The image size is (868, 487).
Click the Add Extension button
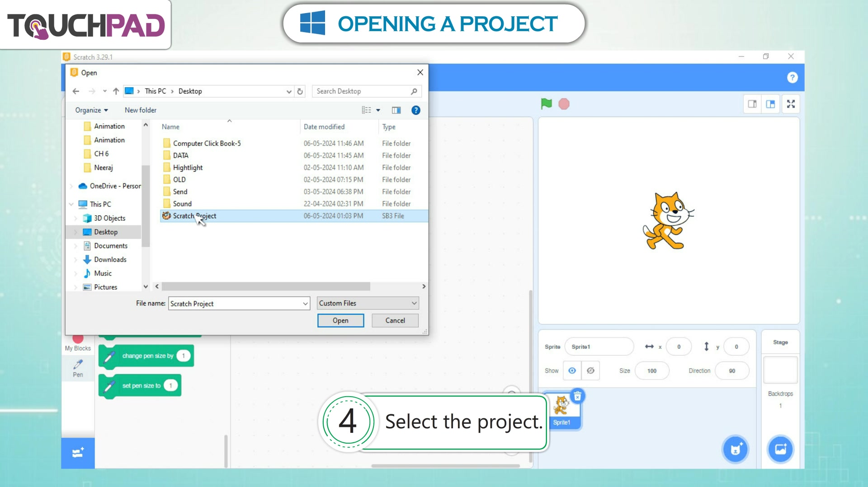pos(78,453)
